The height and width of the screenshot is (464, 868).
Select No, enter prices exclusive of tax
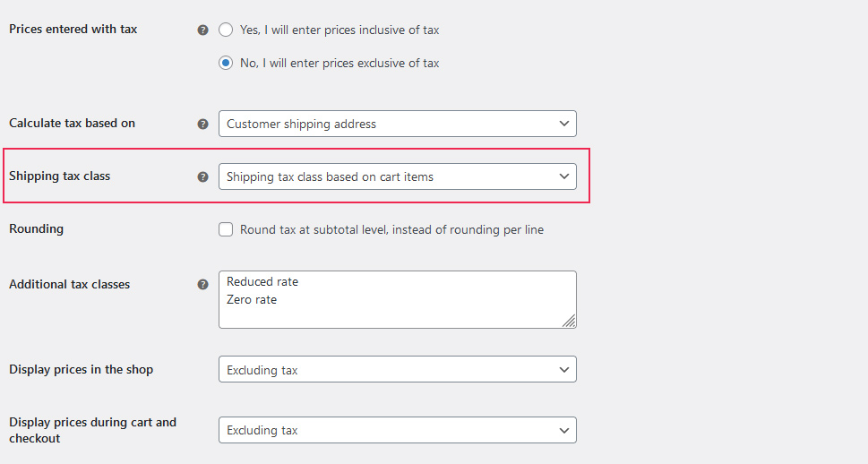(x=226, y=63)
